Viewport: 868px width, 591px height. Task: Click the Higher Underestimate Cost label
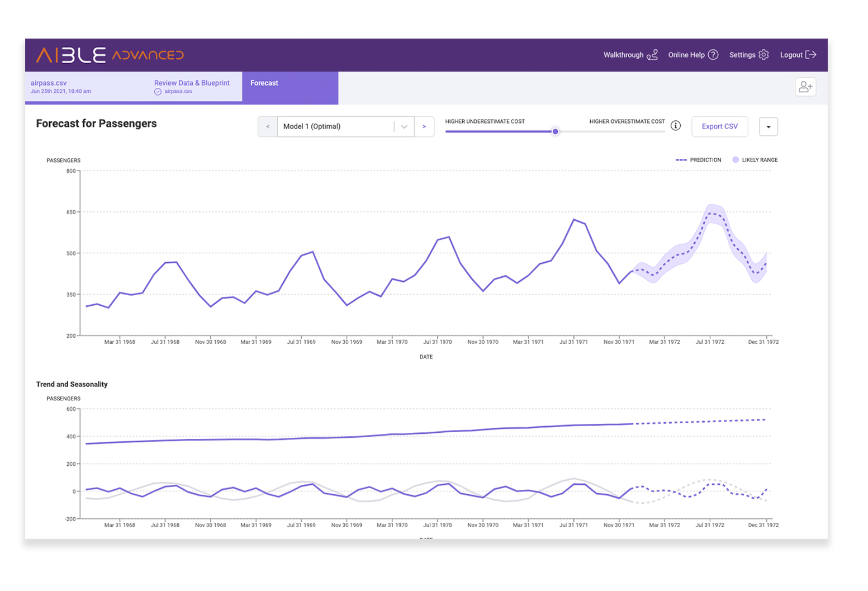[x=485, y=121]
